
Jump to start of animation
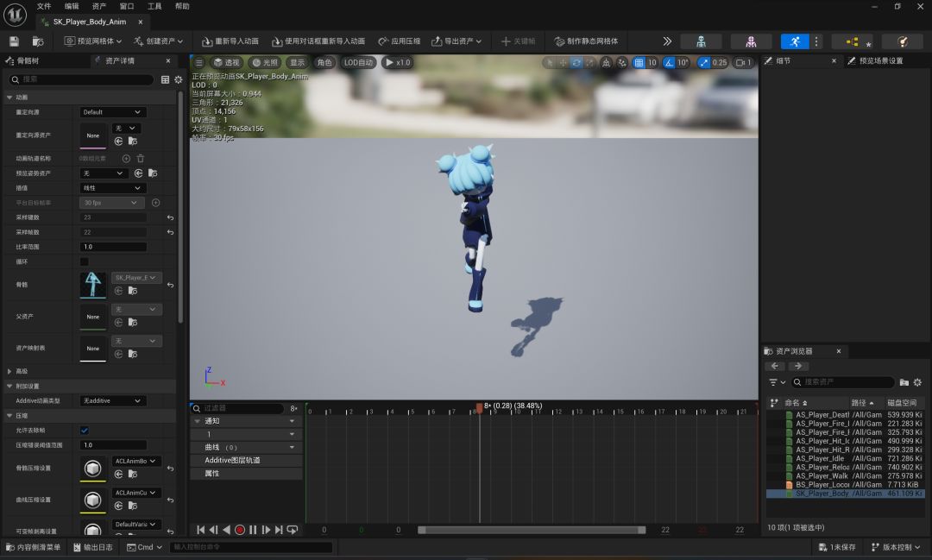(x=200, y=530)
